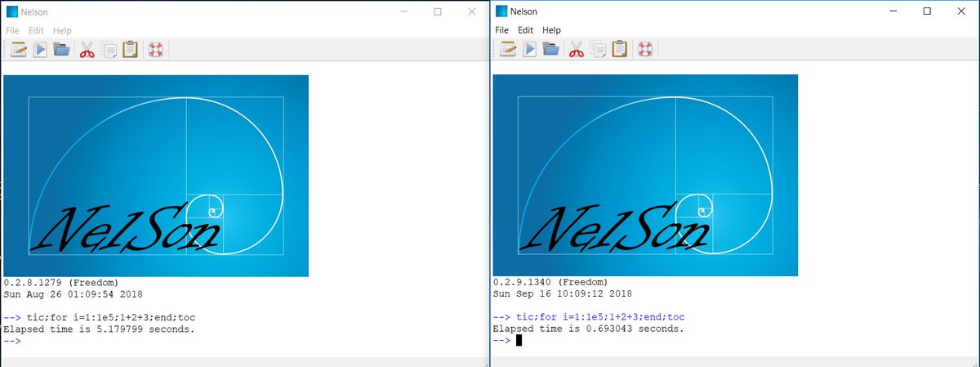Close the left Nelson window
The height and width of the screenshot is (367, 980).
click(471, 11)
